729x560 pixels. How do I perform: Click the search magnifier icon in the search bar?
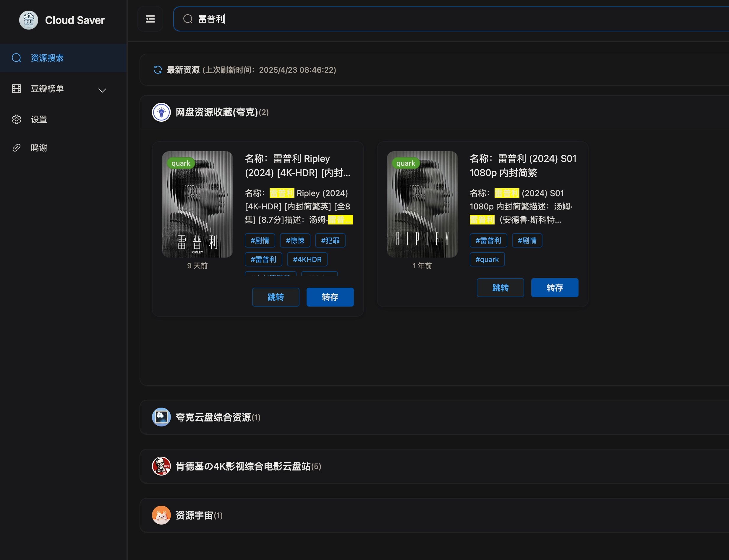tap(188, 19)
